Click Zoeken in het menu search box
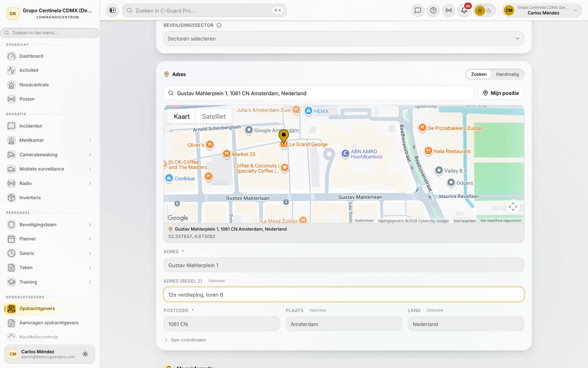588x368 pixels. point(50,33)
